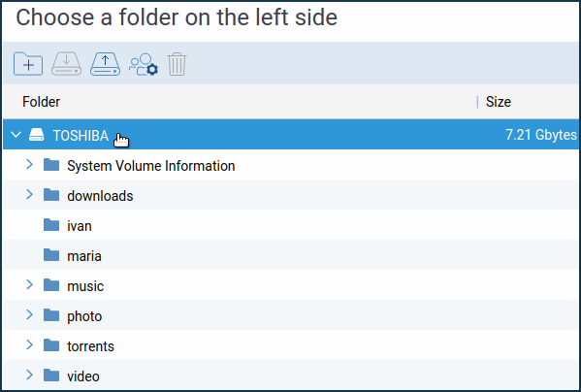Expand the music folder chevron

click(30, 284)
